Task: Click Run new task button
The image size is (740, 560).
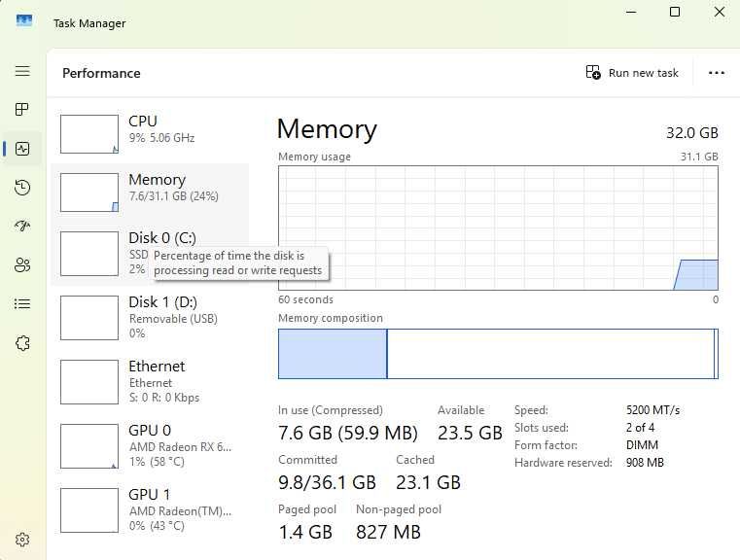Action: pos(632,73)
